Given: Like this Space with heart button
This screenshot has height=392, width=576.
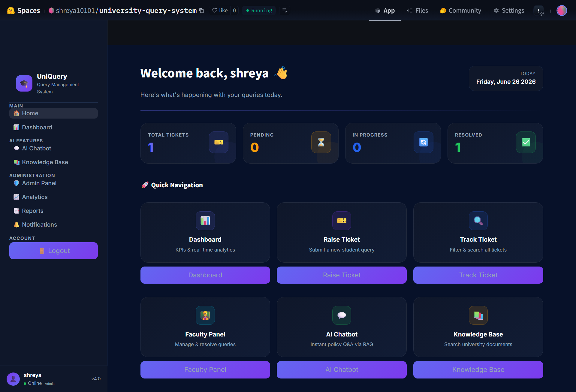Looking at the screenshot, I should click(220, 11).
